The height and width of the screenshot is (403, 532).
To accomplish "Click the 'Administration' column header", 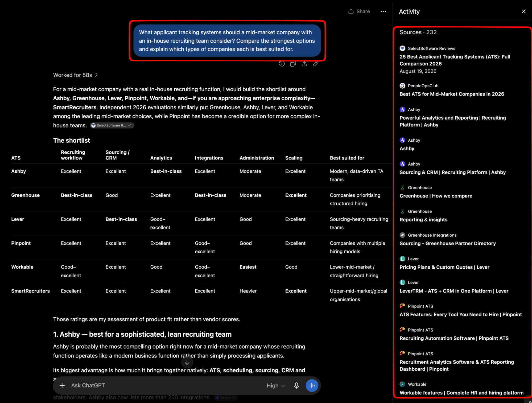I will [257, 158].
